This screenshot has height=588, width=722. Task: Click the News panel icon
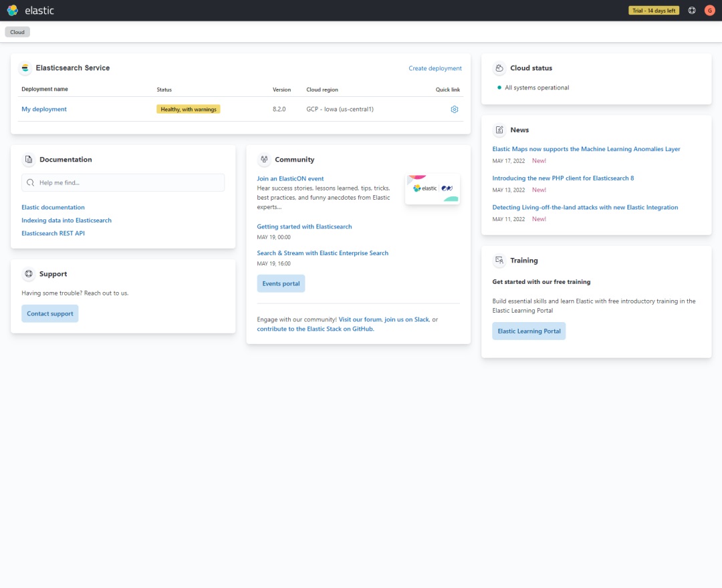pyautogui.click(x=499, y=130)
